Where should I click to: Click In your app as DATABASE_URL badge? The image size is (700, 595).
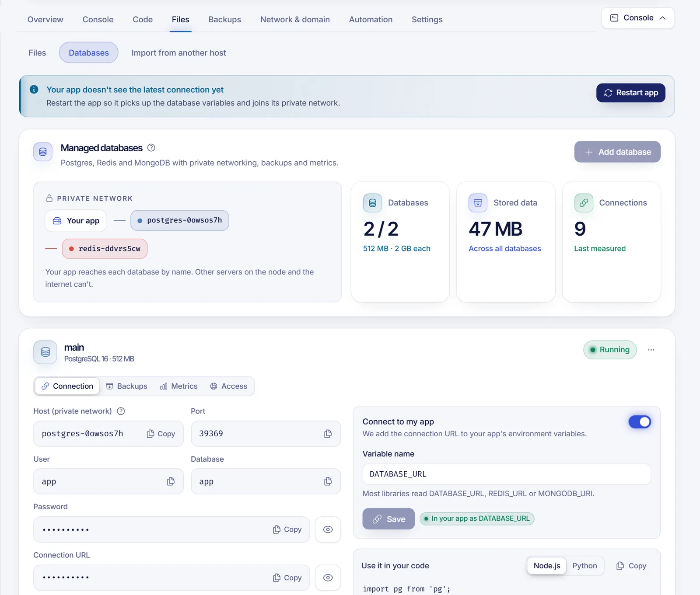pos(477,518)
